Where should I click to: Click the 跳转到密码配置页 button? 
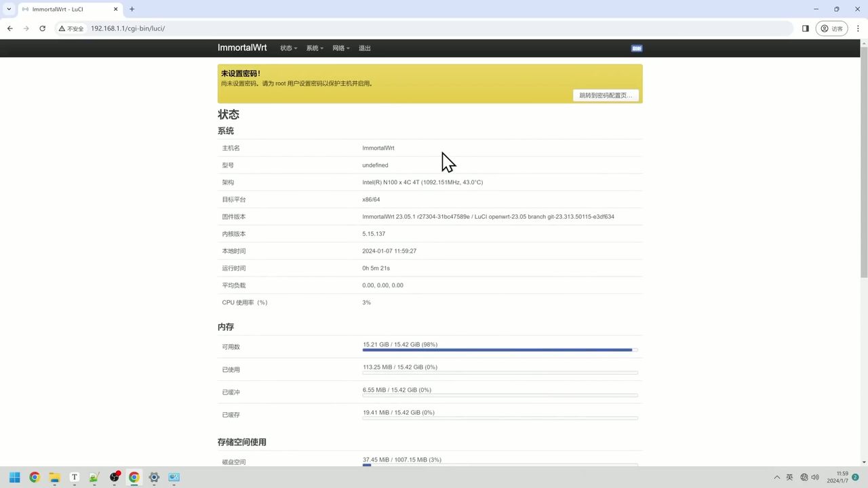[x=606, y=95]
